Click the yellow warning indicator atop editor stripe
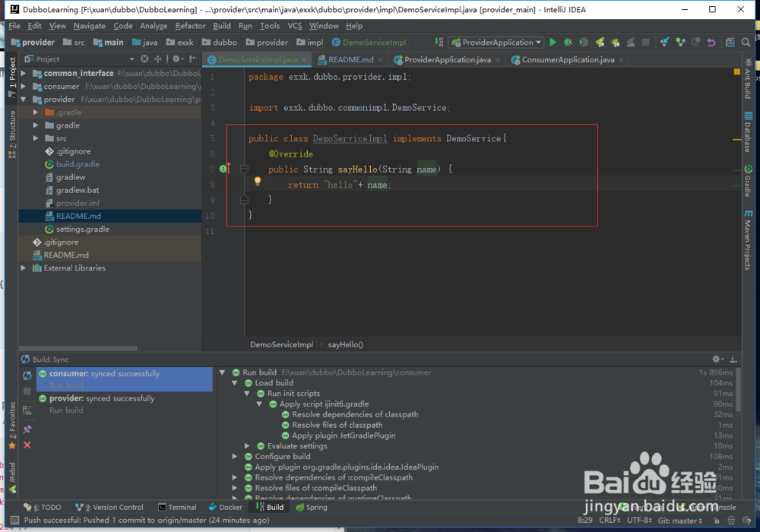760x532 pixels. point(736,71)
